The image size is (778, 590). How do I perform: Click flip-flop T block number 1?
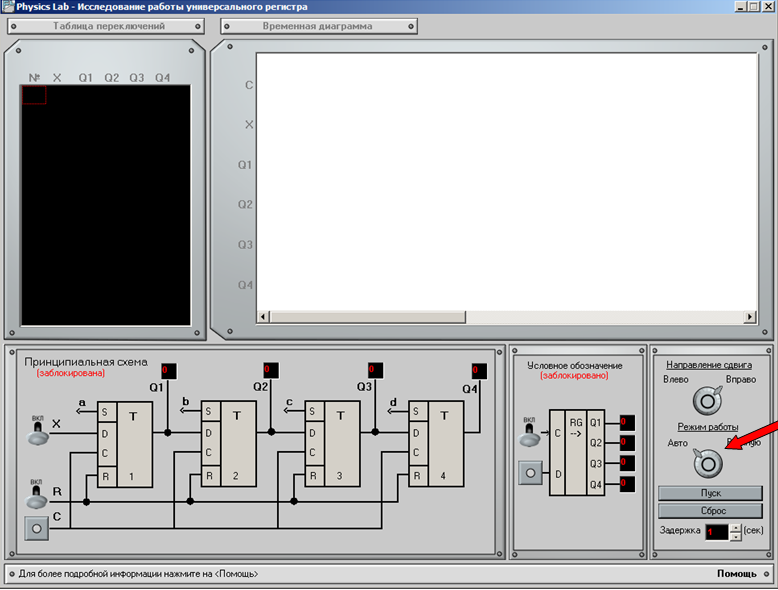pos(125,445)
